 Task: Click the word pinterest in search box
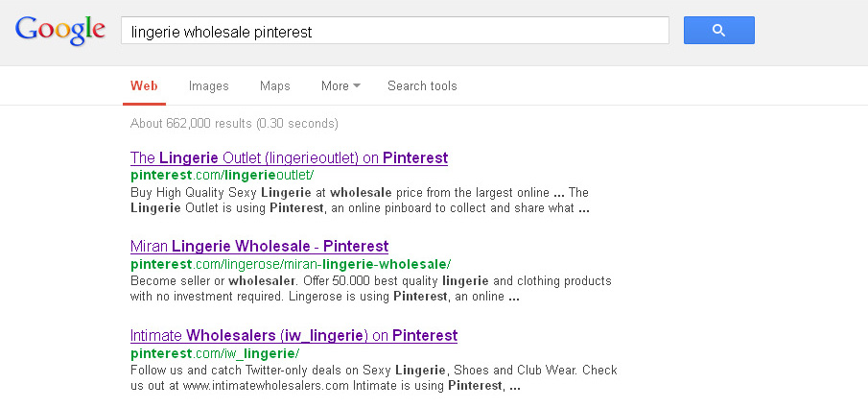tap(283, 32)
